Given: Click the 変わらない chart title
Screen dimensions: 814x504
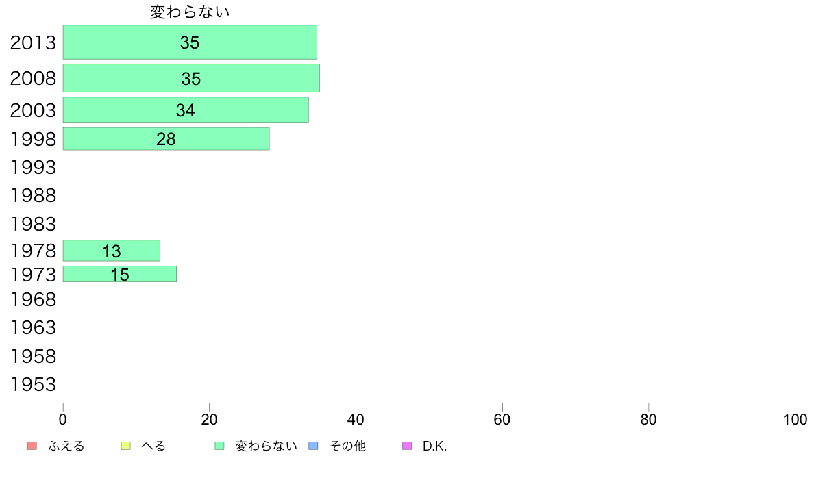Looking at the screenshot, I should 190,12.
